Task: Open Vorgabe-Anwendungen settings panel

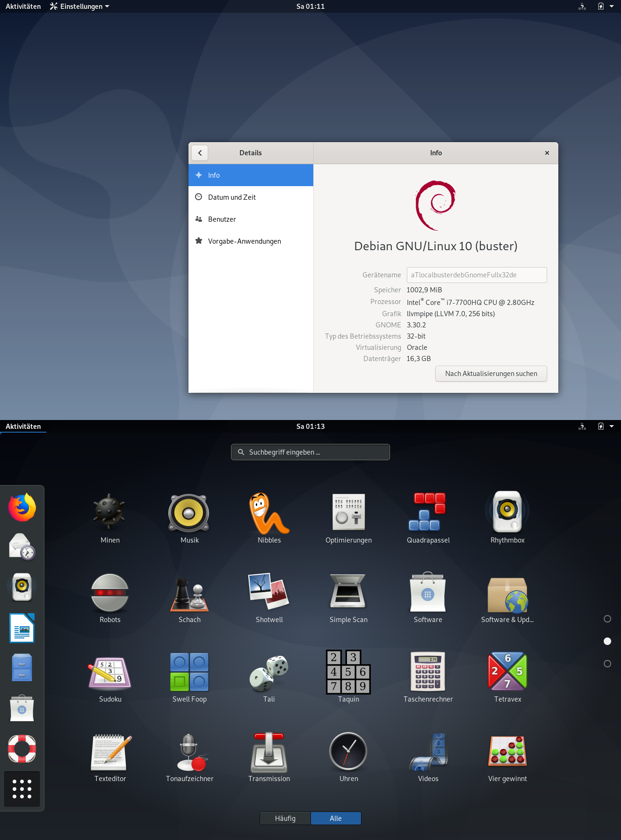Action: pyautogui.click(x=244, y=241)
